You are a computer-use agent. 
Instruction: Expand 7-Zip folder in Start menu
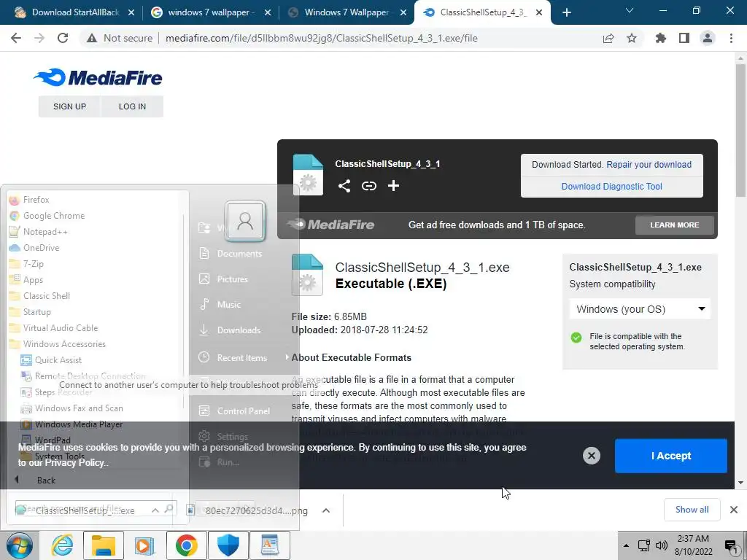34,264
